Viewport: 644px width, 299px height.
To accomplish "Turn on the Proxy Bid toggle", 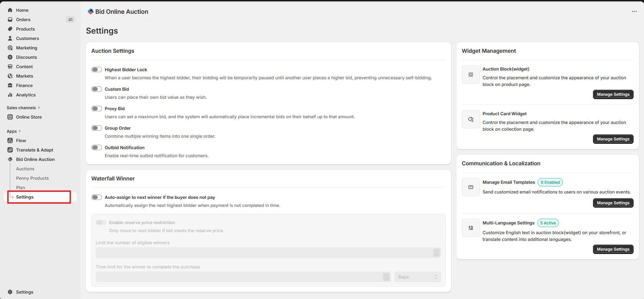I will tap(97, 109).
